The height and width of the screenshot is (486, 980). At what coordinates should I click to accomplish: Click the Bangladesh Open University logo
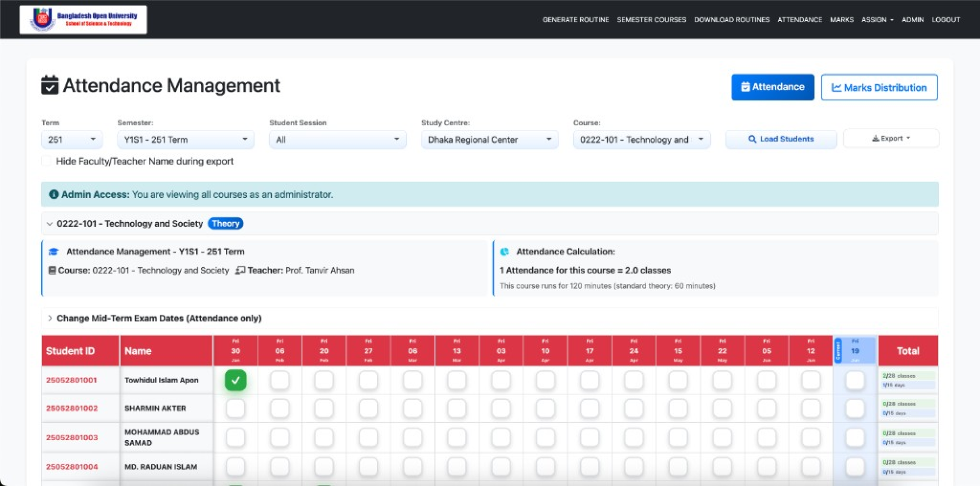83,20
